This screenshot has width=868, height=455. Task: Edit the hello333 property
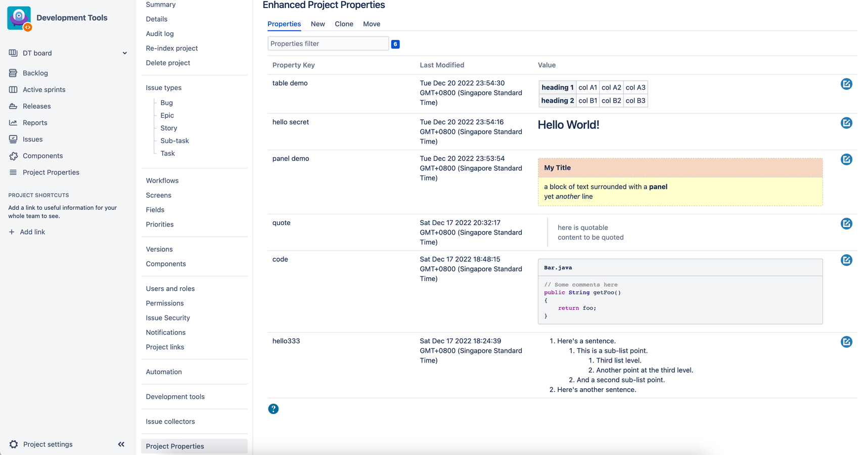coord(846,342)
